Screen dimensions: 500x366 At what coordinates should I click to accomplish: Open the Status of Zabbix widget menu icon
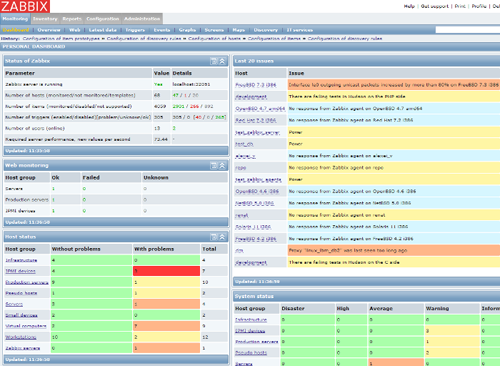[x=214, y=61]
